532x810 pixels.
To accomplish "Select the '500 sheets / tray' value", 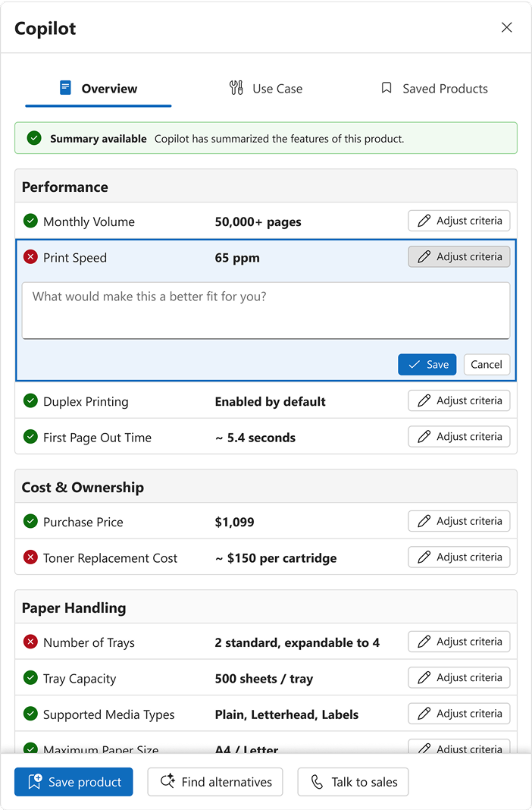I will [264, 679].
